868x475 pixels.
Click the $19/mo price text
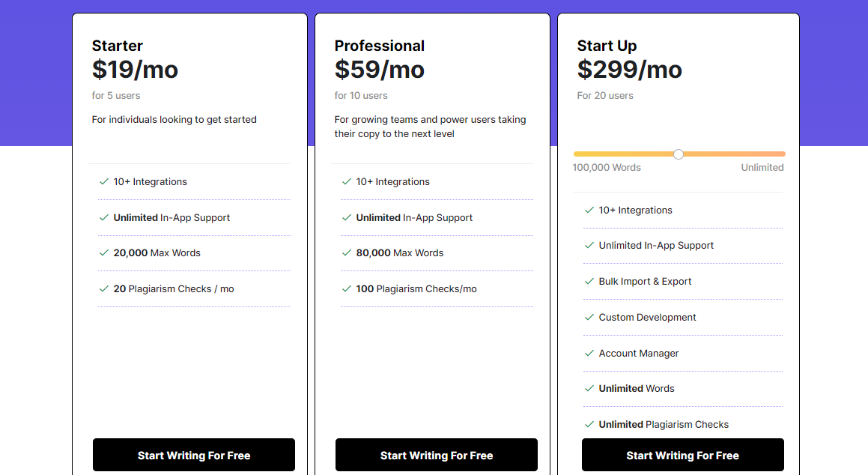[135, 70]
